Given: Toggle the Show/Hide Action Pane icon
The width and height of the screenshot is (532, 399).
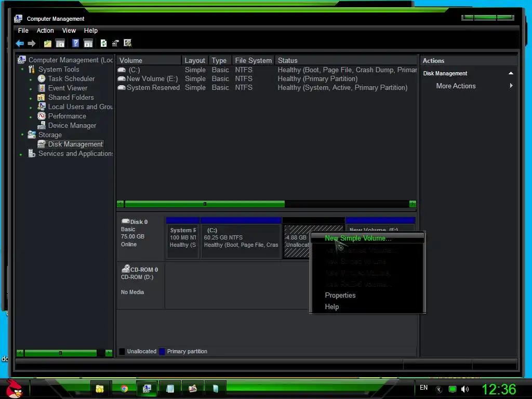Looking at the screenshot, I should (x=88, y=44).
